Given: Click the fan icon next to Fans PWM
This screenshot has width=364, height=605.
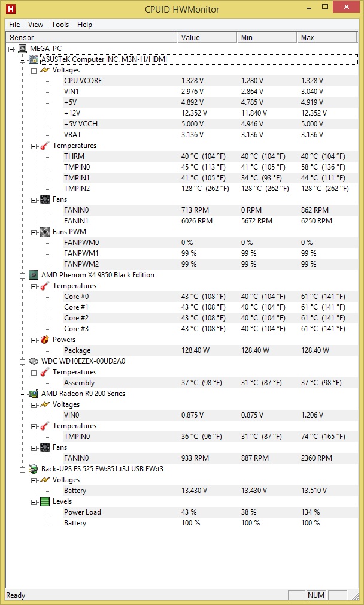Looking at the screenshot, I should point(45,232).
